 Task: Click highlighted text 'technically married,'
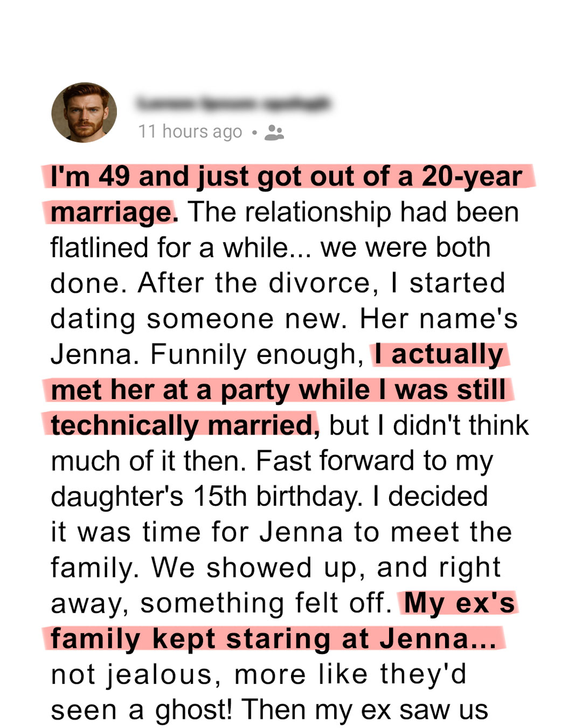tap(185, 426)
